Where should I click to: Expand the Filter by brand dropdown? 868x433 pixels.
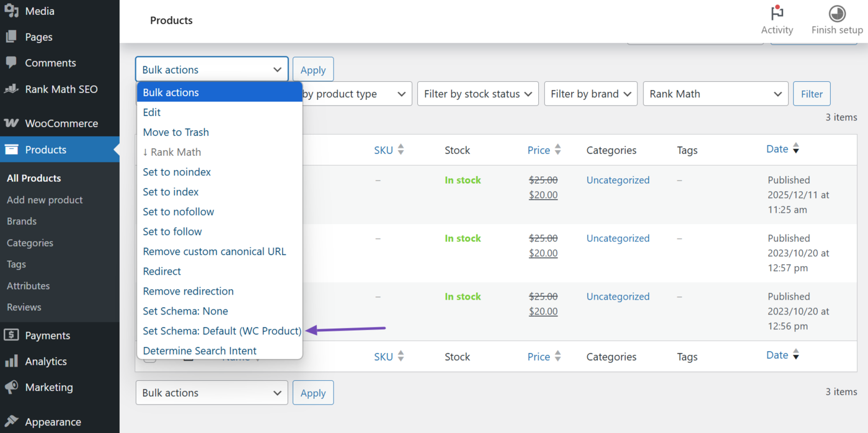(x=590, y=94)
